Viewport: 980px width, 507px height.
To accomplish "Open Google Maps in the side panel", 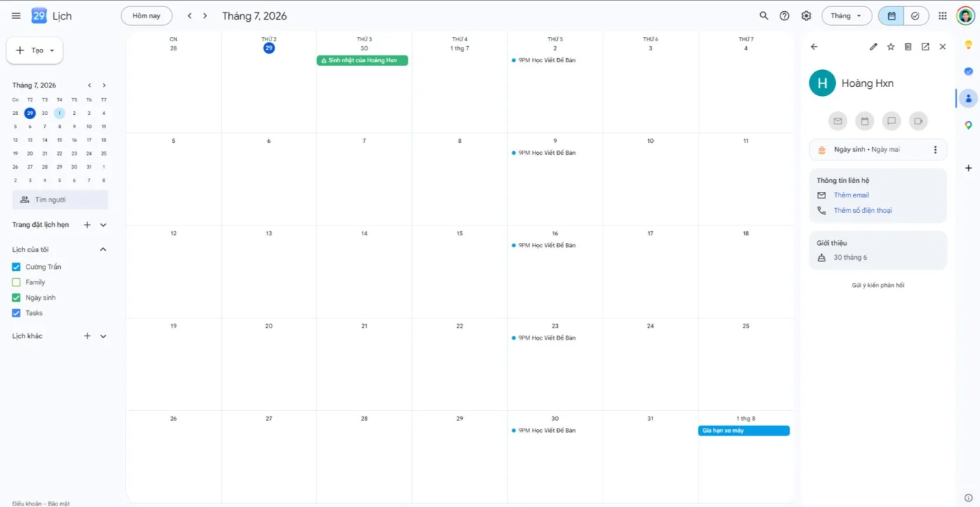I will pos(969,125).
